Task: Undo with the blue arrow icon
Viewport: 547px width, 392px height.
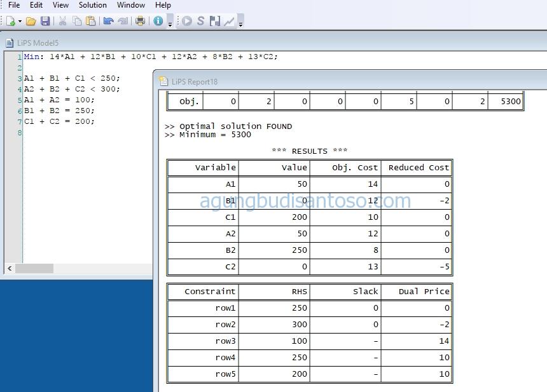Action: pyautogui.click(x=109, y=21)
